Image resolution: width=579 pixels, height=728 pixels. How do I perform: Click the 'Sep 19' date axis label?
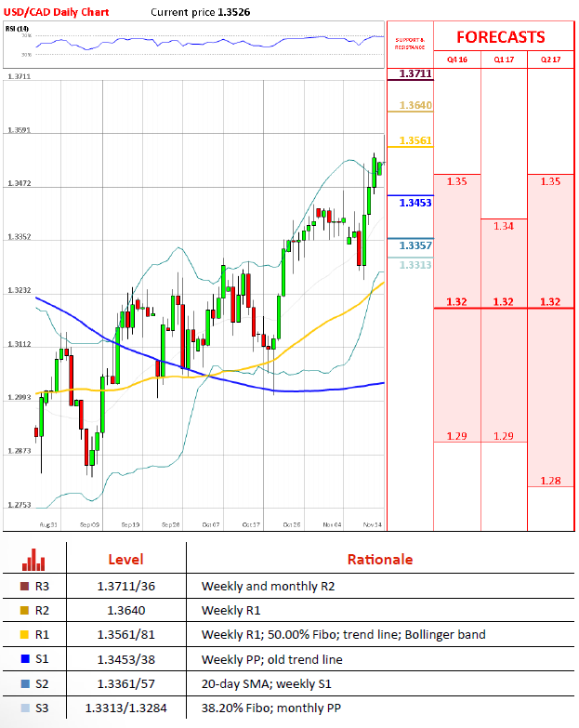[x=130, y=524]
